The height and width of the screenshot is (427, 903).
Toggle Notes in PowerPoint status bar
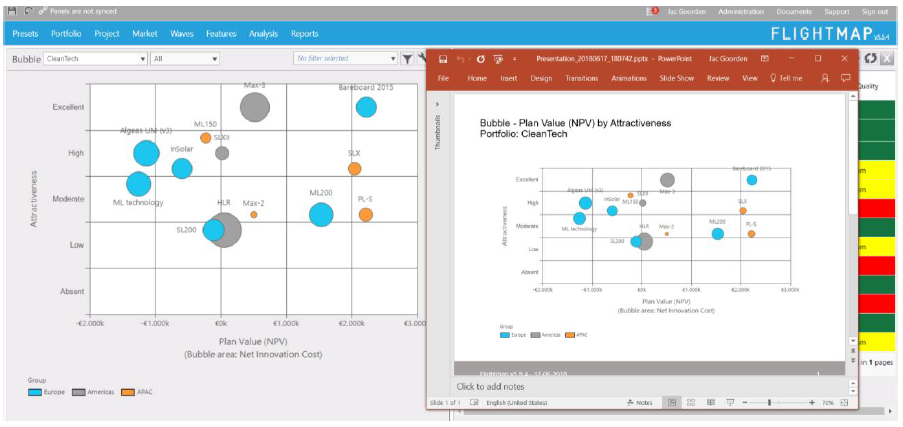(x=640, y=402)
